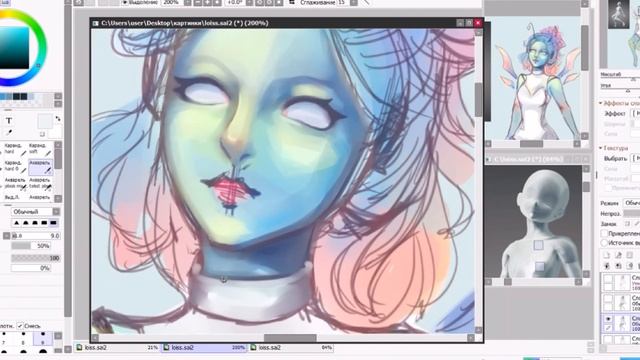Pick the third dome brush tip shape
Screen dimensions: 640x360
[35, 223]
